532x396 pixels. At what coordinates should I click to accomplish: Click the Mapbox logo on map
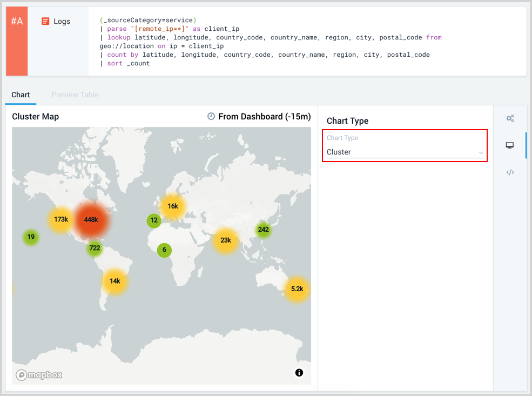point(39,375)
